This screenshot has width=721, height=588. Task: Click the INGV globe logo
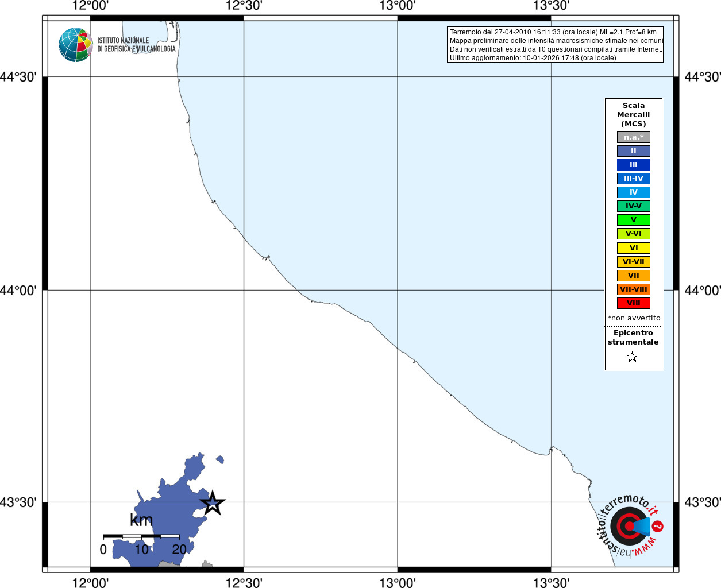pos(76,45)
